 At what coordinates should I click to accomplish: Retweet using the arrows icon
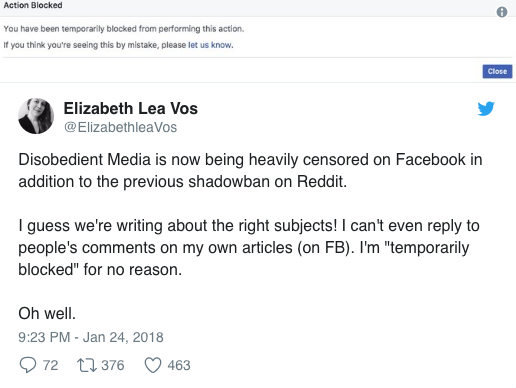pyautogui.click(x=87, y=365)
